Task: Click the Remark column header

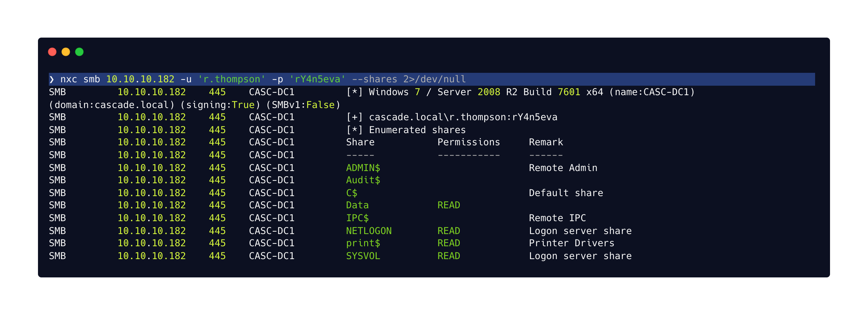Action: coord(546,142)
